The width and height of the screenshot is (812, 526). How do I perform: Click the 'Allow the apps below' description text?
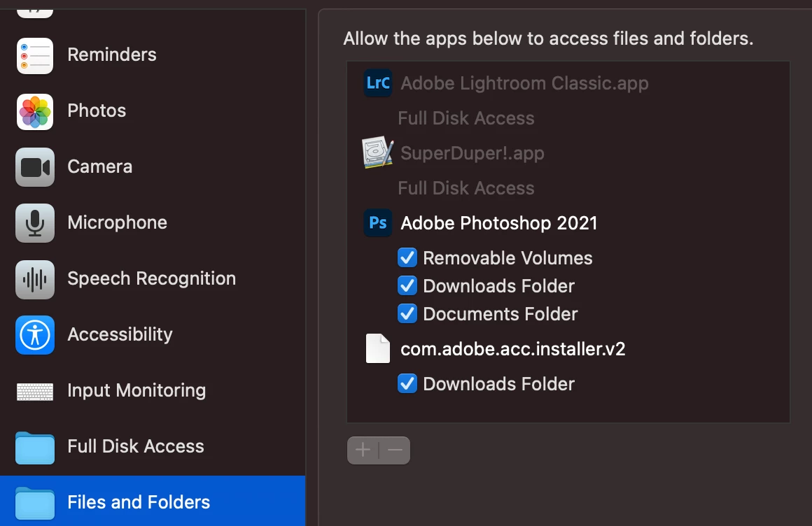pos(548,38)
